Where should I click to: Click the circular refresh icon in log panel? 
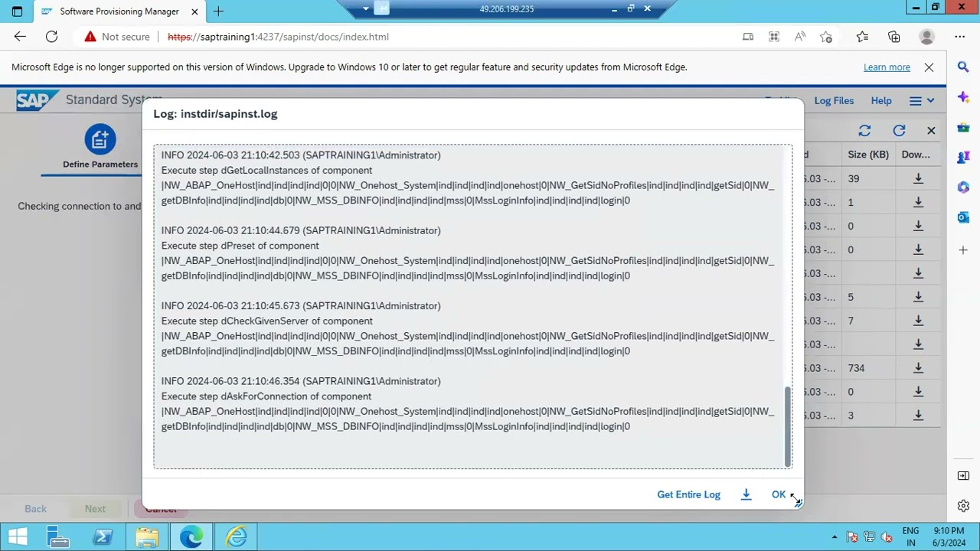tap(899, 131)
